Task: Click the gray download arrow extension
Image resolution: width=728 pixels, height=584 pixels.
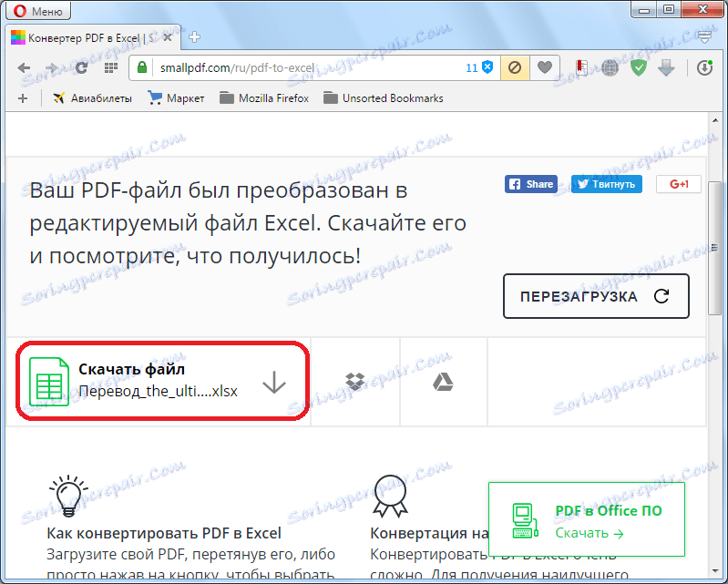Action: [666, 67]
